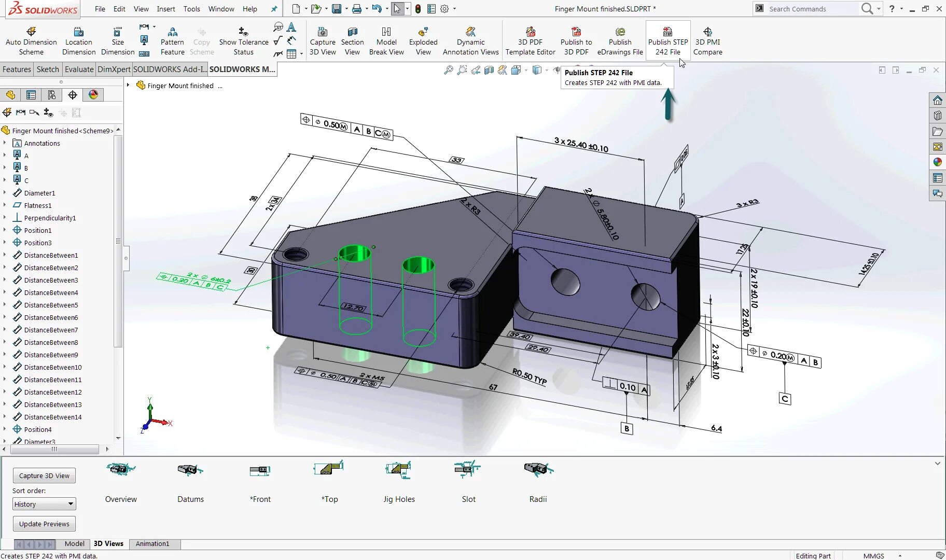Activate the Exploded View tool

click(x=423, y=40)
